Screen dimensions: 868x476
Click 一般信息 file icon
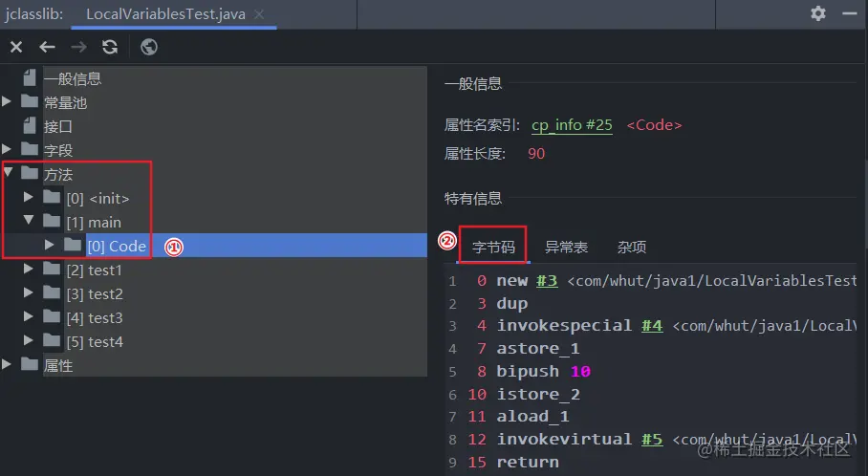coord(30,77)
